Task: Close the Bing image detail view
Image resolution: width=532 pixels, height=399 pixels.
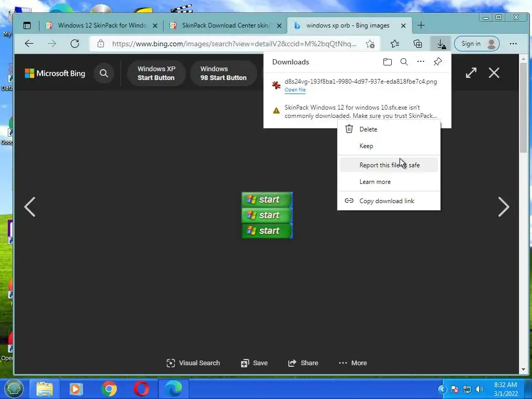Action: [x=494, y=73]
